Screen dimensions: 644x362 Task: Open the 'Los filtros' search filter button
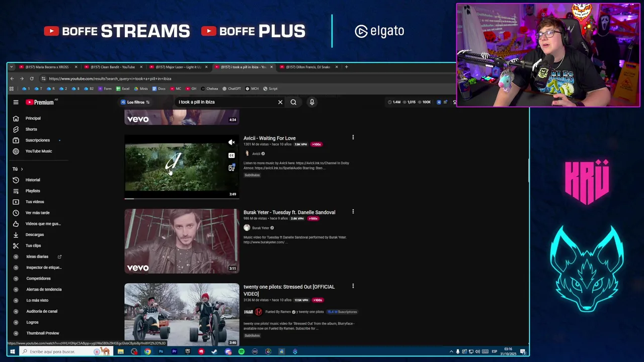click(x=135, y=102)
